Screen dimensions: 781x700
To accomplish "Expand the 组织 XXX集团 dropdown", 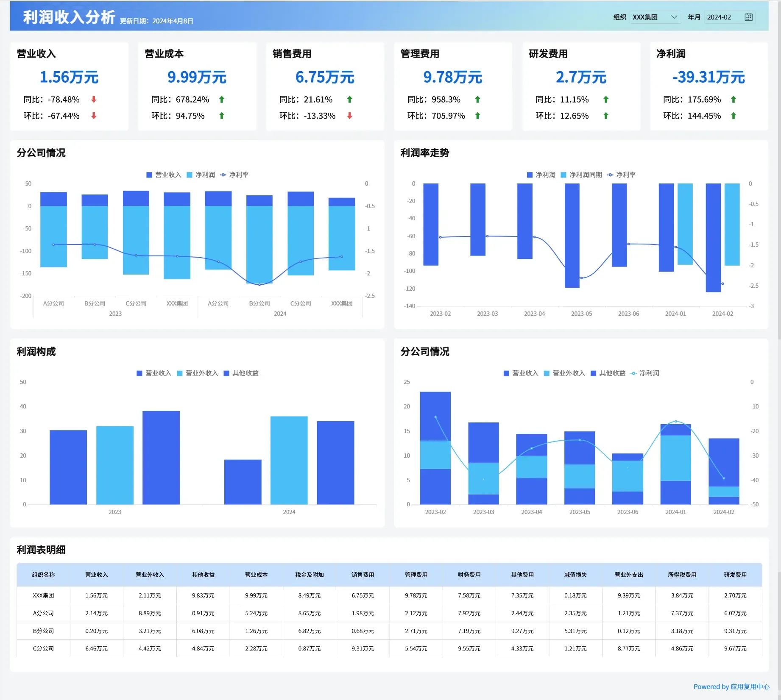I will click(x=655, y=17).
